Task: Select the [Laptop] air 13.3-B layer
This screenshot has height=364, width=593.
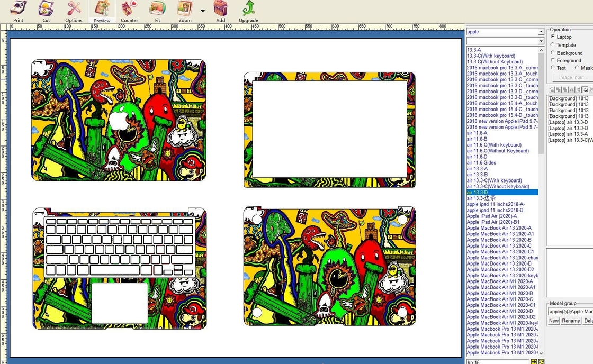Action: (568, 128)
